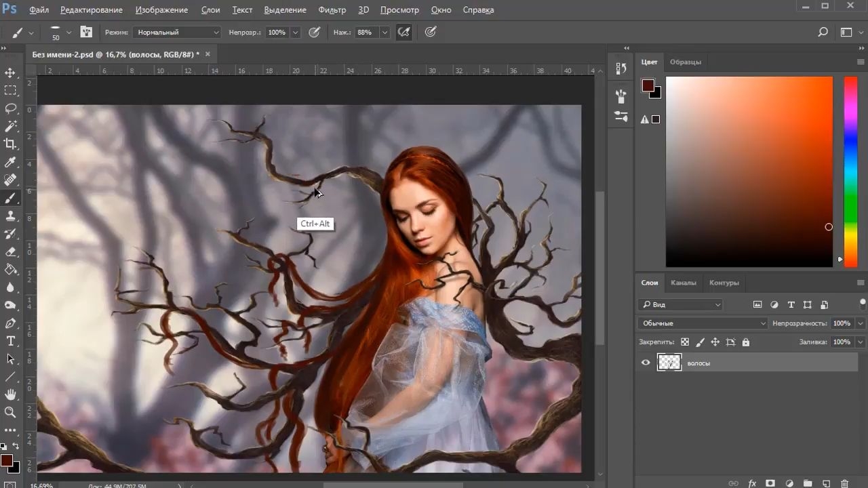
Task: Select the Brush tool in the tools panel
Action: 10,198
